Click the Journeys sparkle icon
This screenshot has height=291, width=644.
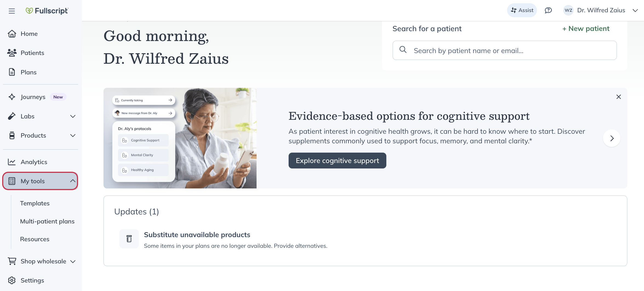tap(12, 97)
